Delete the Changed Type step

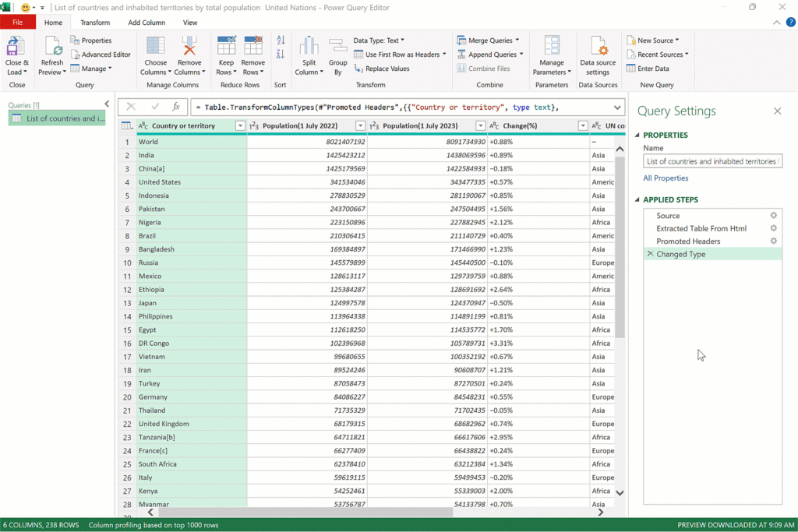[x=650, y=254]
